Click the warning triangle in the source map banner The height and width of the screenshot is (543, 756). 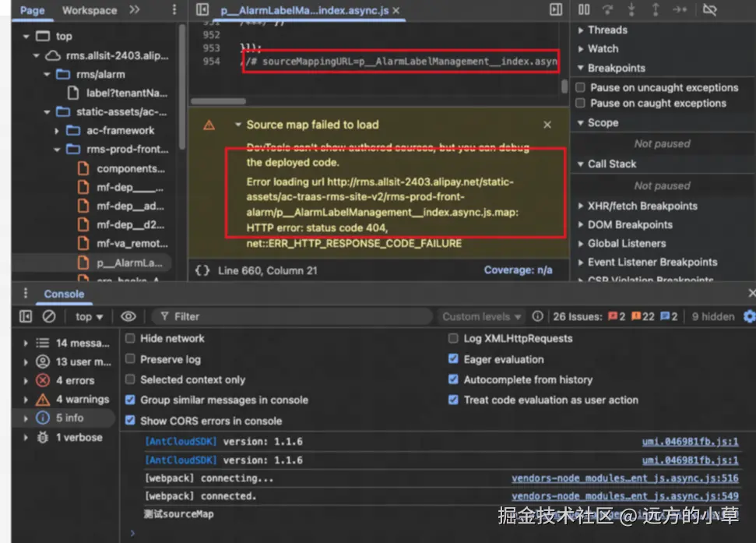point(209,125)
